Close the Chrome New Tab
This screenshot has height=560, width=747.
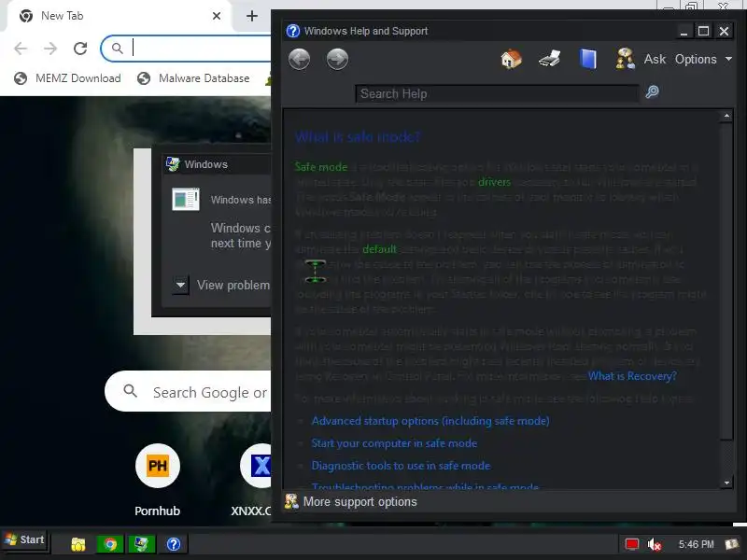point(217,16)
